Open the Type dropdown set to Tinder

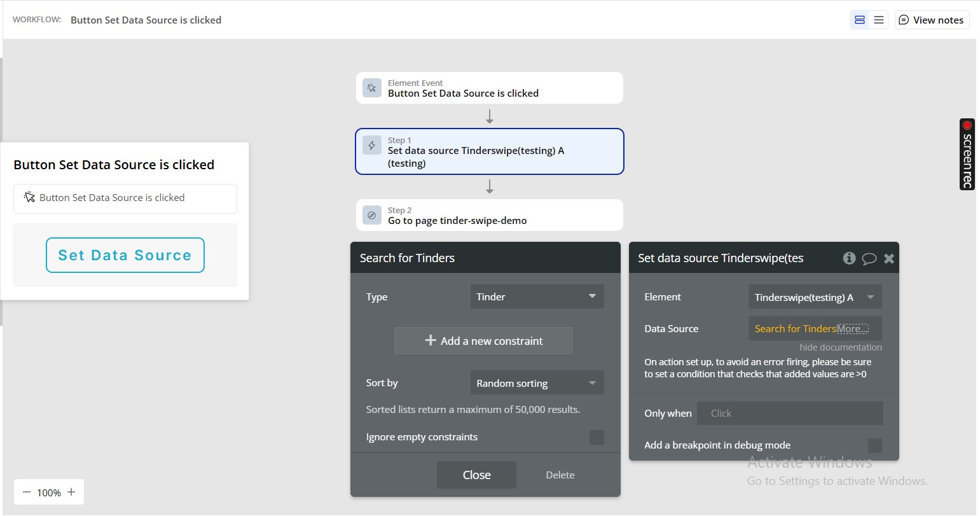pos(537,296)
